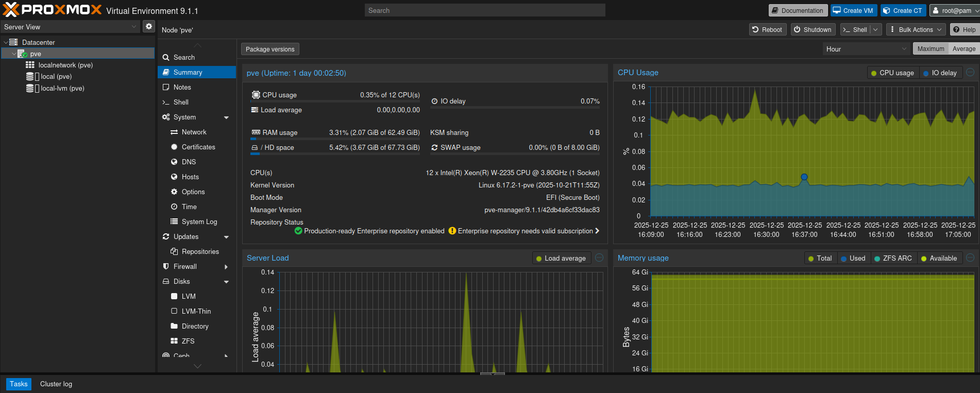Collapse the Updates menu group

226,237
